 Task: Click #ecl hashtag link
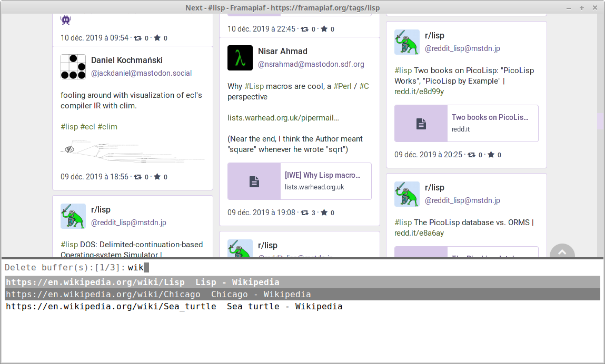pos(87,127)
